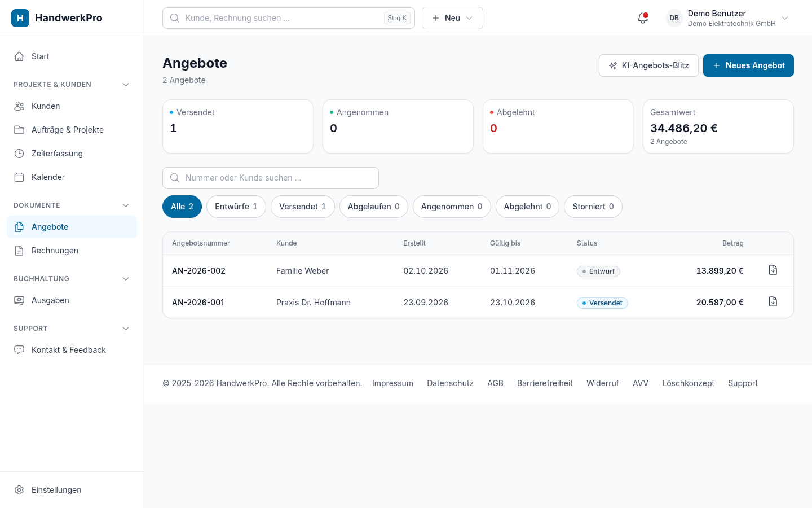Focus Nummer oder Kunde search field
This screenshot has height=508, width=812.
pos(271,178)
